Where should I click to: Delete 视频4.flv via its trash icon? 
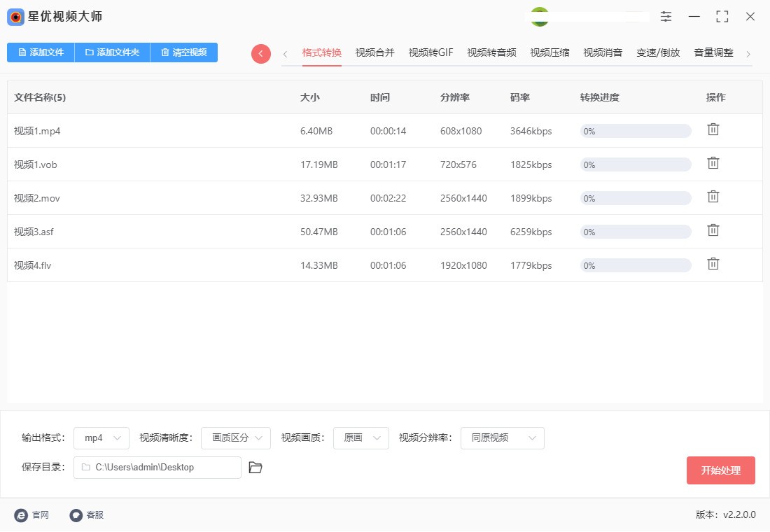click(x=713, y=264)
